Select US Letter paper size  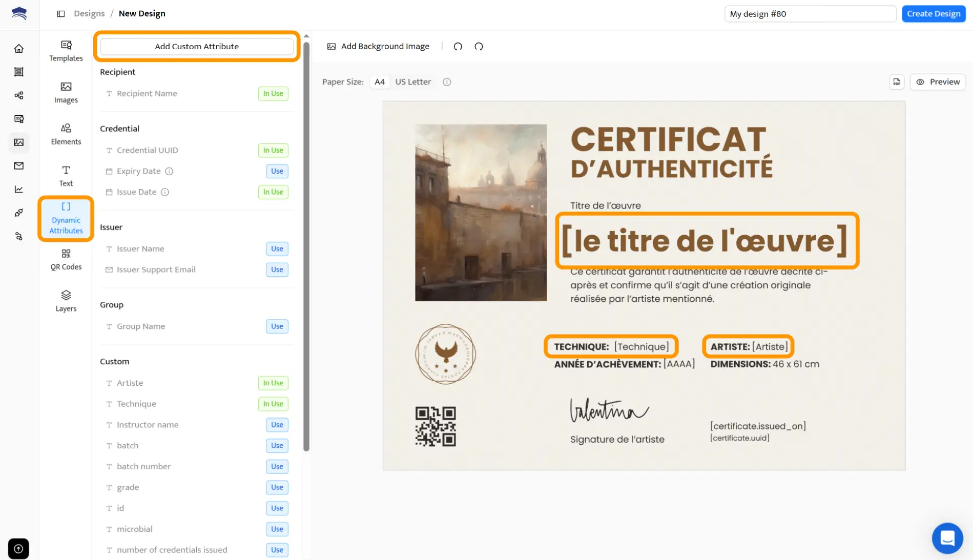pyautogui.click(x=413, y=82)
